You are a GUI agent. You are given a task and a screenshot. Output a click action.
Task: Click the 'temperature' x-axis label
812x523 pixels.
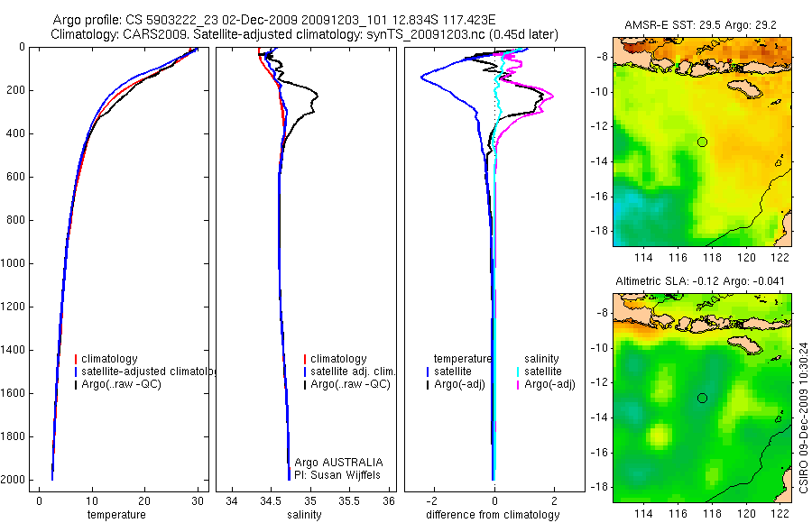point(116,515)
